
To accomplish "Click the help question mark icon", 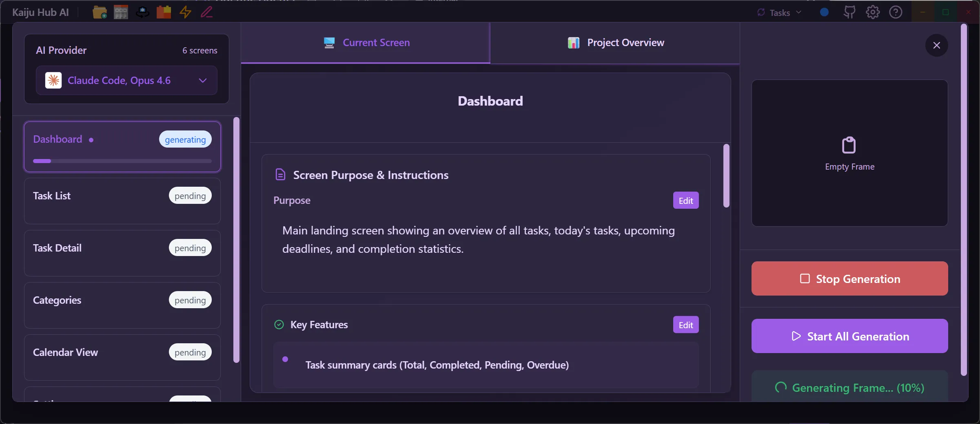I will pos(896,12).
